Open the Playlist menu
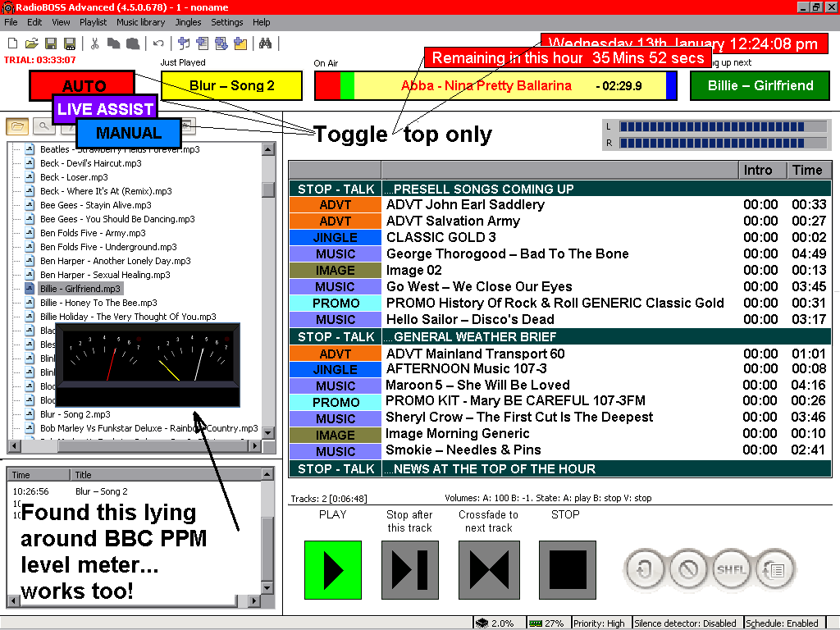The height and width of the screenshot is (630, 840). coord(94,22)
